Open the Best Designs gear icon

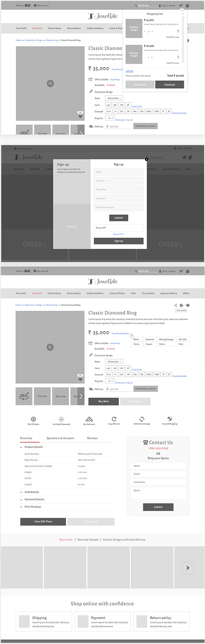click(33, 419)
